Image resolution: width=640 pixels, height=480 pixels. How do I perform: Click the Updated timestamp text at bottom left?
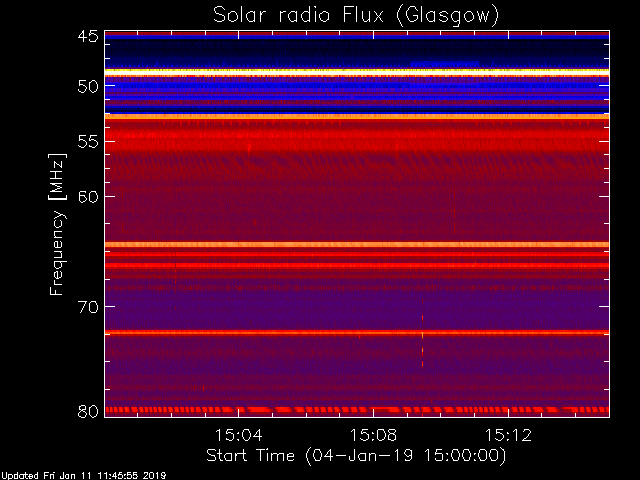83,476
